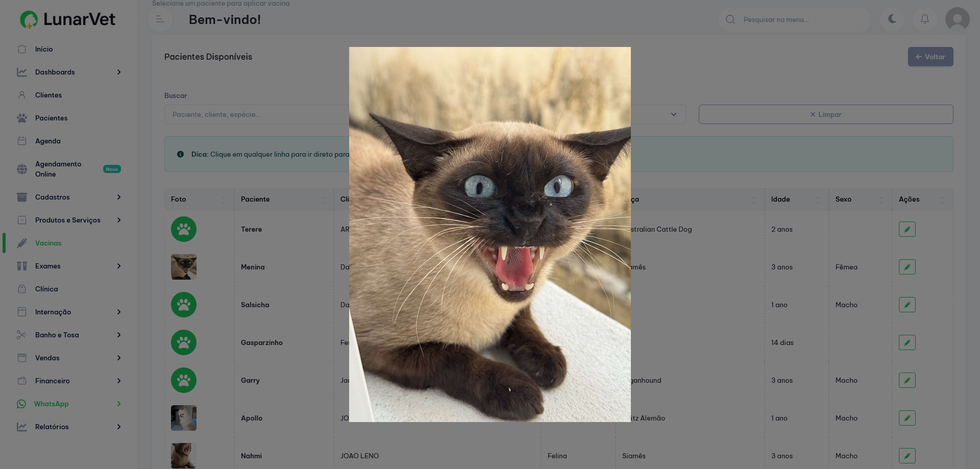
Task: Click the Limpar filter button
Action: 825,114
